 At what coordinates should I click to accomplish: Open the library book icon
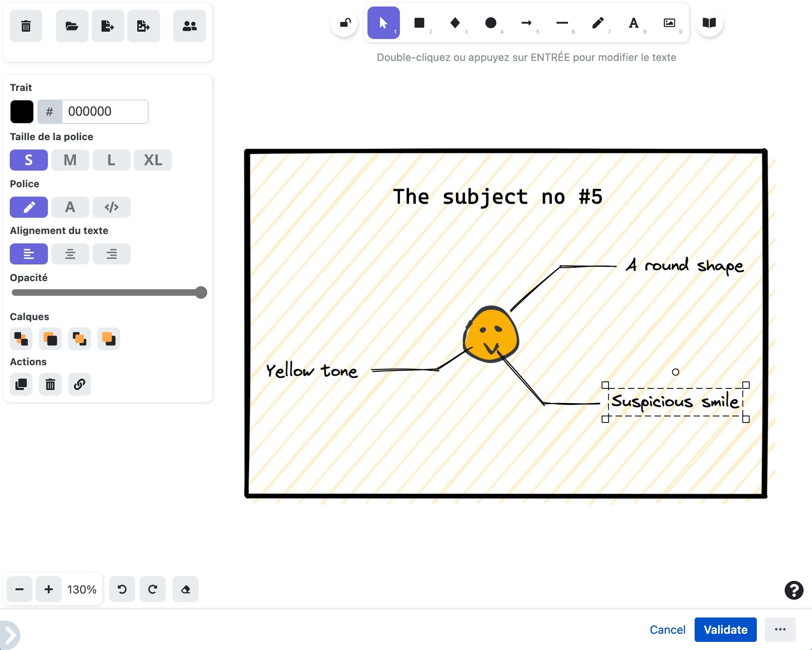click(x=709, y=23)
